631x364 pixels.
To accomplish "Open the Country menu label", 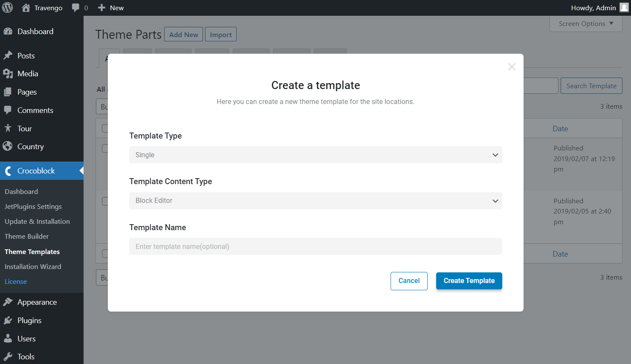I will 31,147.
